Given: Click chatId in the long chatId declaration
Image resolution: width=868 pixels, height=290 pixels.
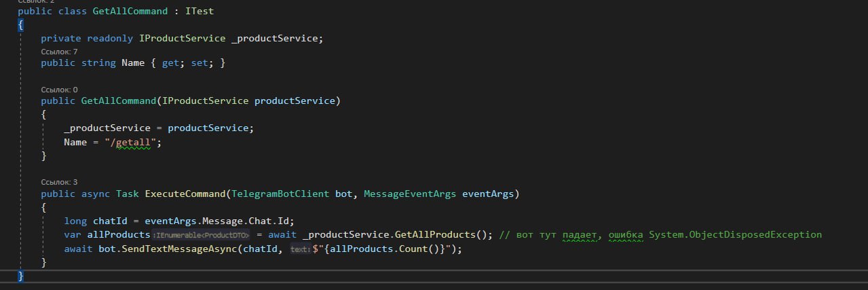Looking at the screenshot, I should pyautogui.click(x=110, y=221).
